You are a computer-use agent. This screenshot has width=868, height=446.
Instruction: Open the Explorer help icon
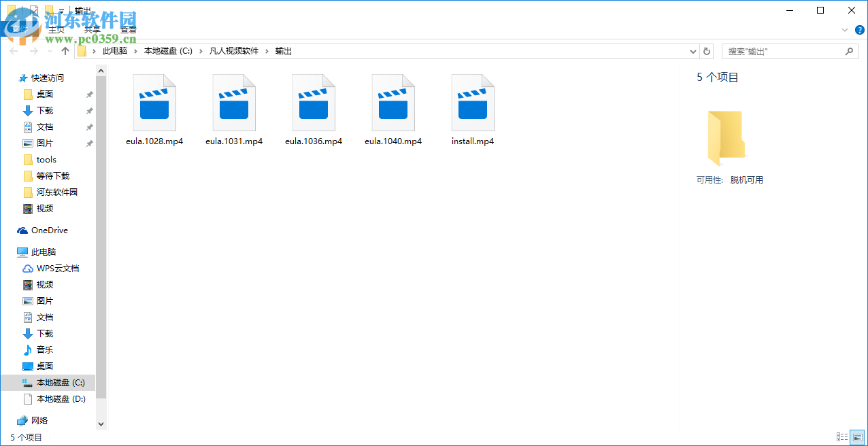858,30
